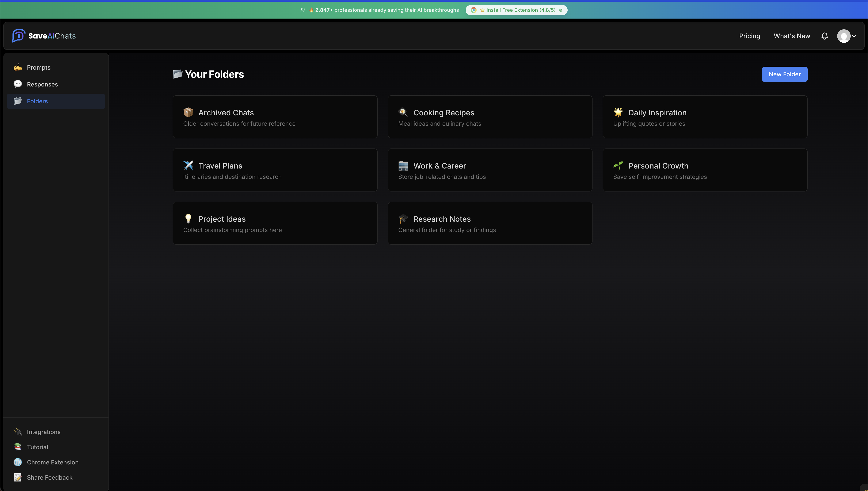Click the Archived Chats box icon
The width and height of the screenshot is (868, 491).
tap(188, 112)
